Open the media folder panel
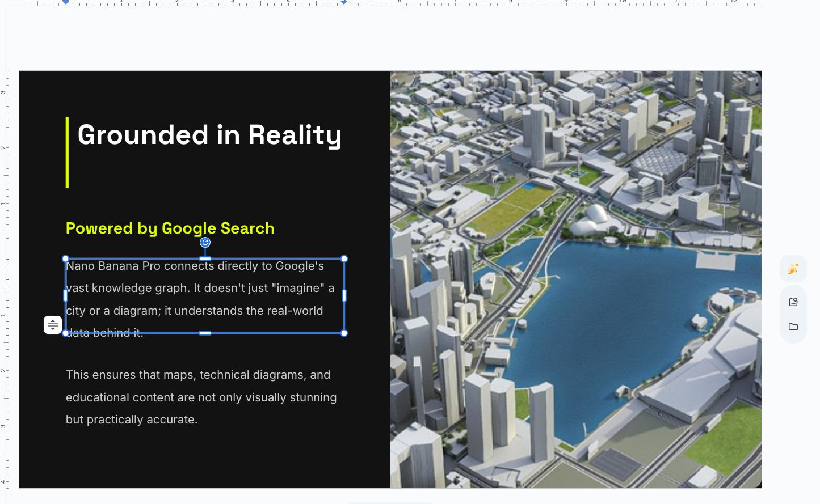820x504 pixels. coord(793,327)
